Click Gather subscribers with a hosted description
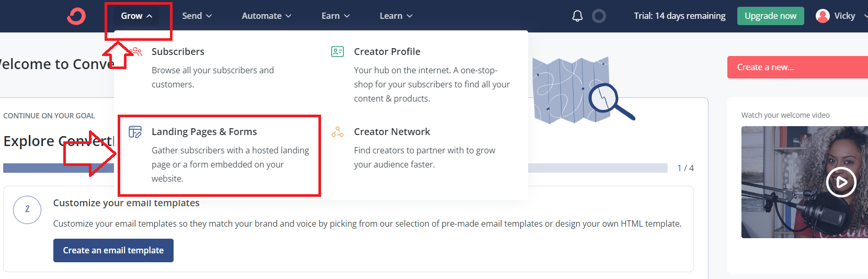Image resolution: width=868 pixels, height=279 pixels. (x=230, y=164)
